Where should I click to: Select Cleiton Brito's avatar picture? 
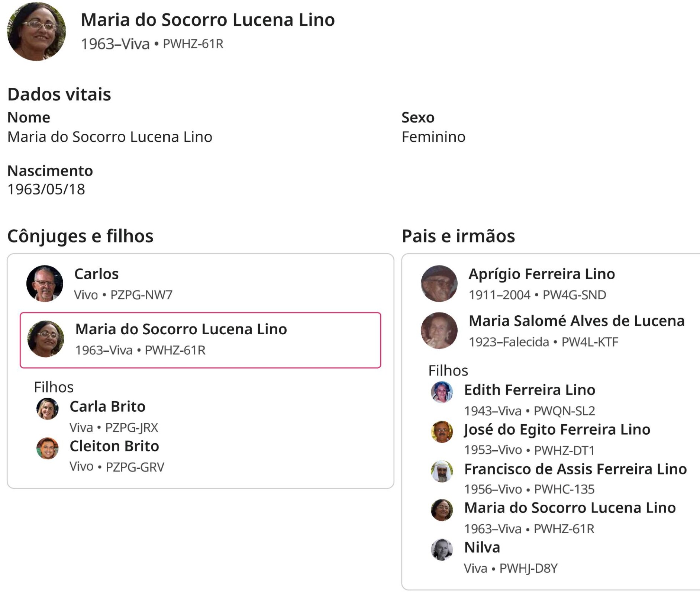pos(47,448)
